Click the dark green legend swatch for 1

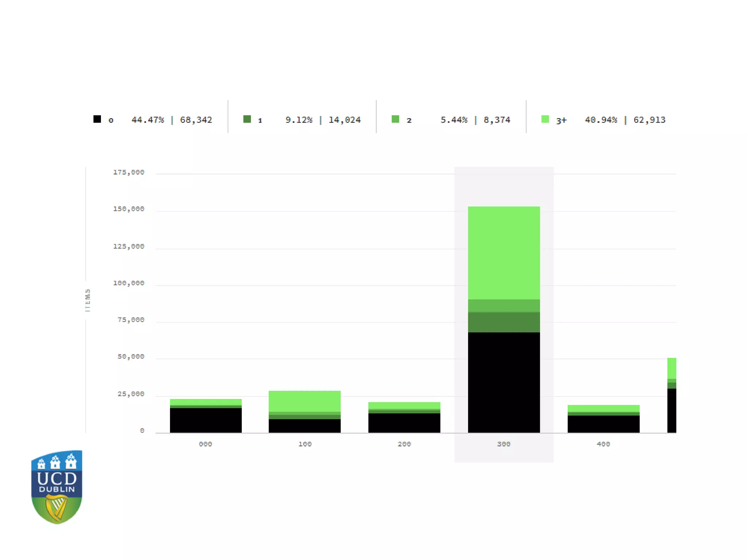tap(247, 119)
